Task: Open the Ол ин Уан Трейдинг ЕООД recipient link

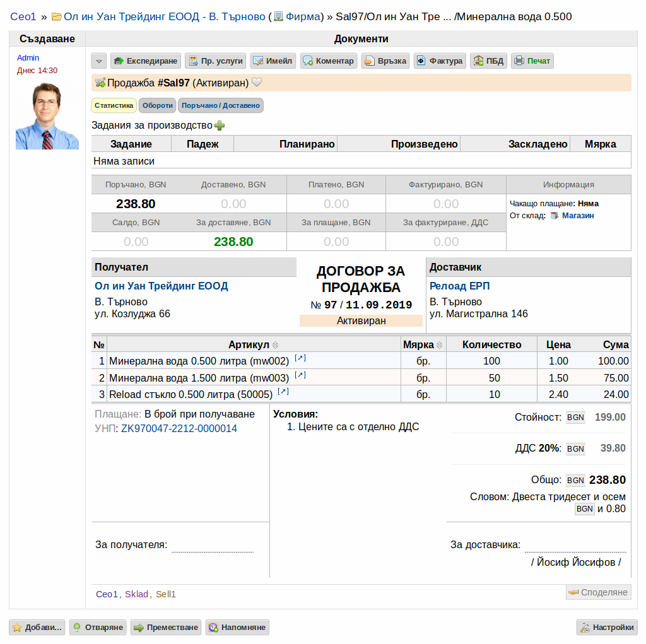Action: click(161, 286)
